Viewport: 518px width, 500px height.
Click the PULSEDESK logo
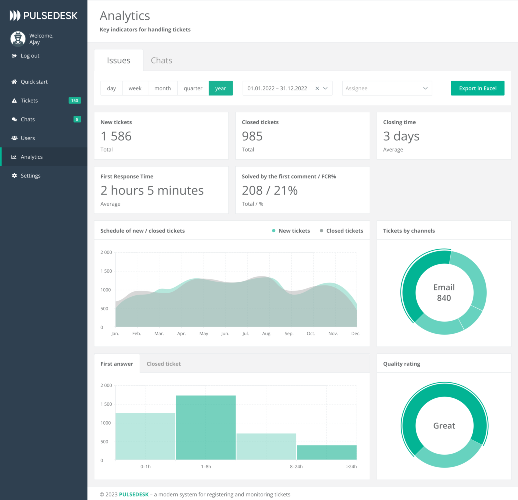pos(43,15)
